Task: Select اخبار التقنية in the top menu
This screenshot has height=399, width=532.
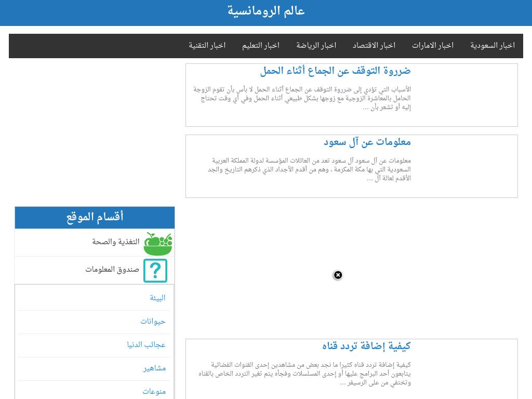Action: 207,46
